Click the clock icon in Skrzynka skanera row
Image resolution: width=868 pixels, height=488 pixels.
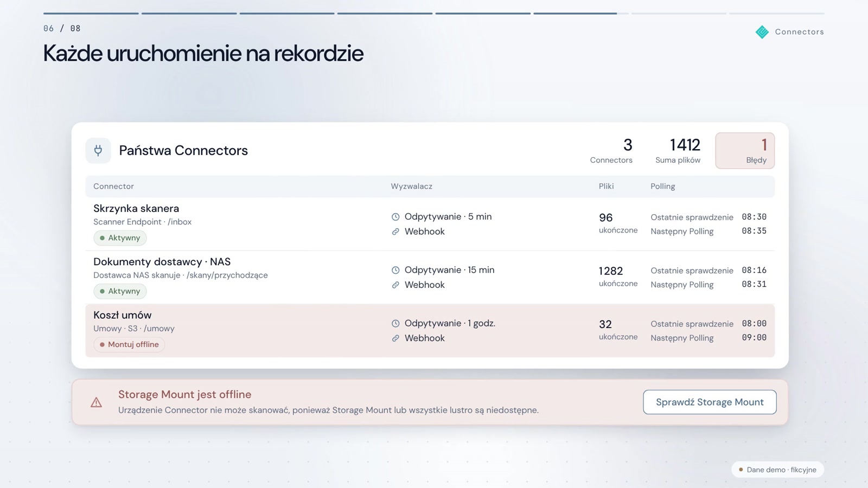click(395, 217)
